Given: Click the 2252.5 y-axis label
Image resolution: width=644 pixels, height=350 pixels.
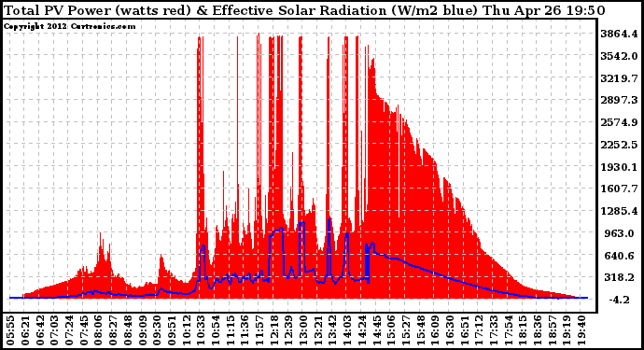Looking at the screenshot, I should click(620, 145).
